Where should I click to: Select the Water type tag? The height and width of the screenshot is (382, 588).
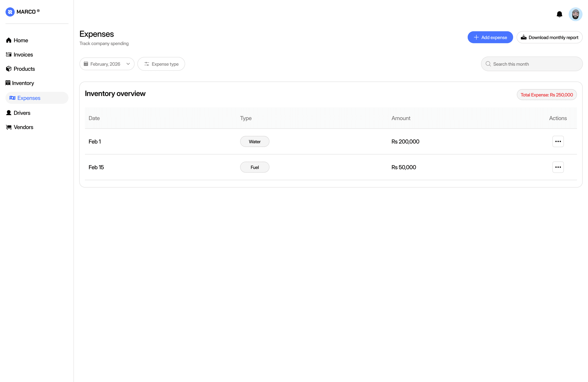pos(254,142)
